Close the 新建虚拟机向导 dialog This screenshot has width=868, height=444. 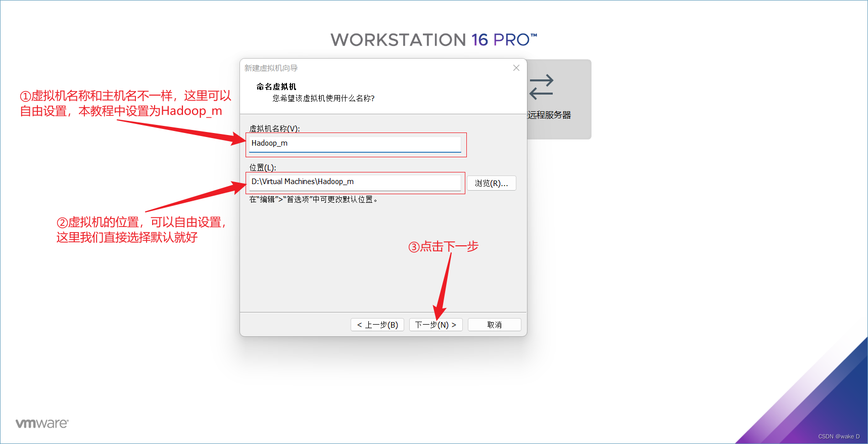tap(516, 68)
